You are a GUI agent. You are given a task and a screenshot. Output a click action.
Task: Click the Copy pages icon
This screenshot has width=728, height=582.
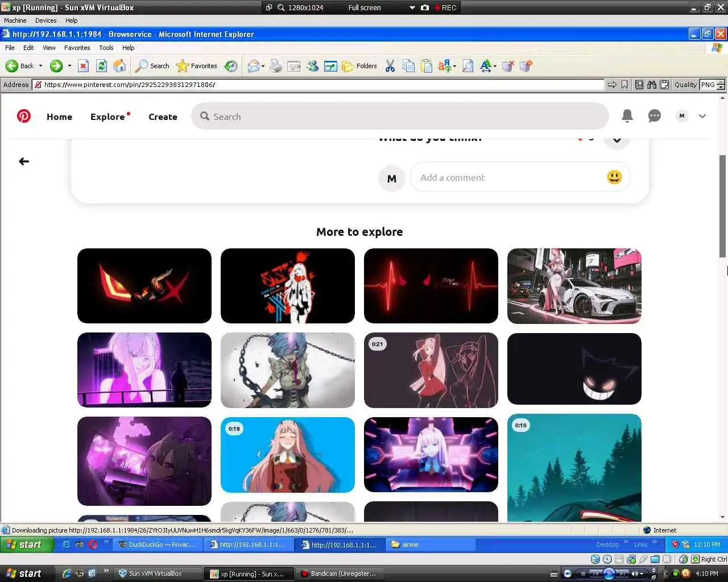coord(408,66)
